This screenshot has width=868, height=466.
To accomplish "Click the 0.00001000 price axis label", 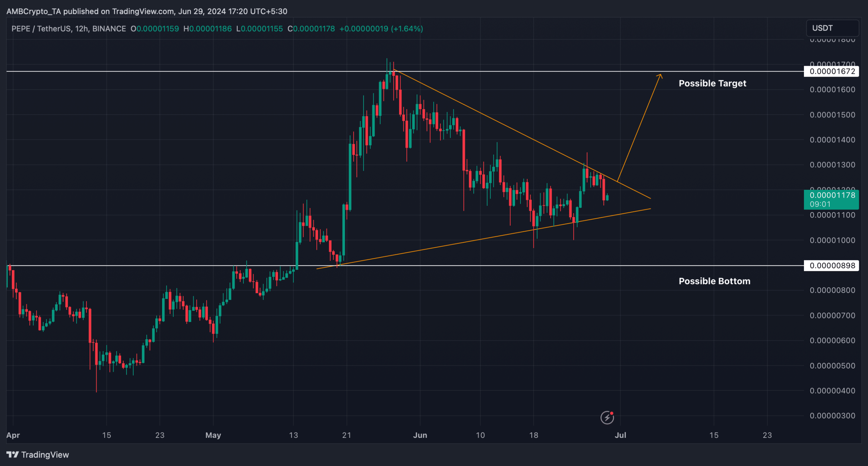I will 832,240.
